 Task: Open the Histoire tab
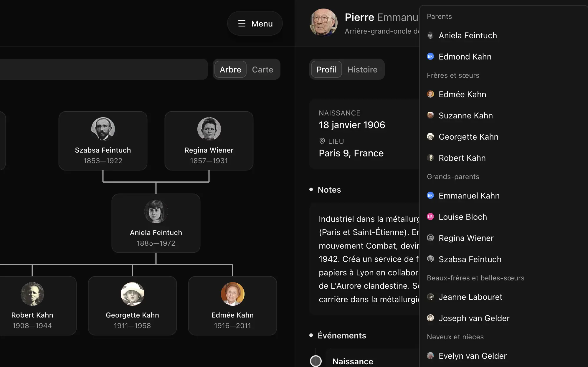tap(362, 70)
